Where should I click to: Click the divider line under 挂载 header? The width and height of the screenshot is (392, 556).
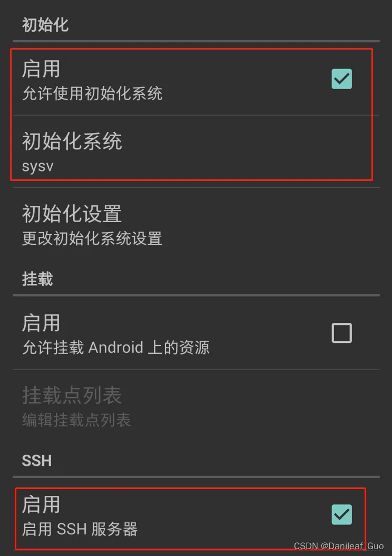196,295
